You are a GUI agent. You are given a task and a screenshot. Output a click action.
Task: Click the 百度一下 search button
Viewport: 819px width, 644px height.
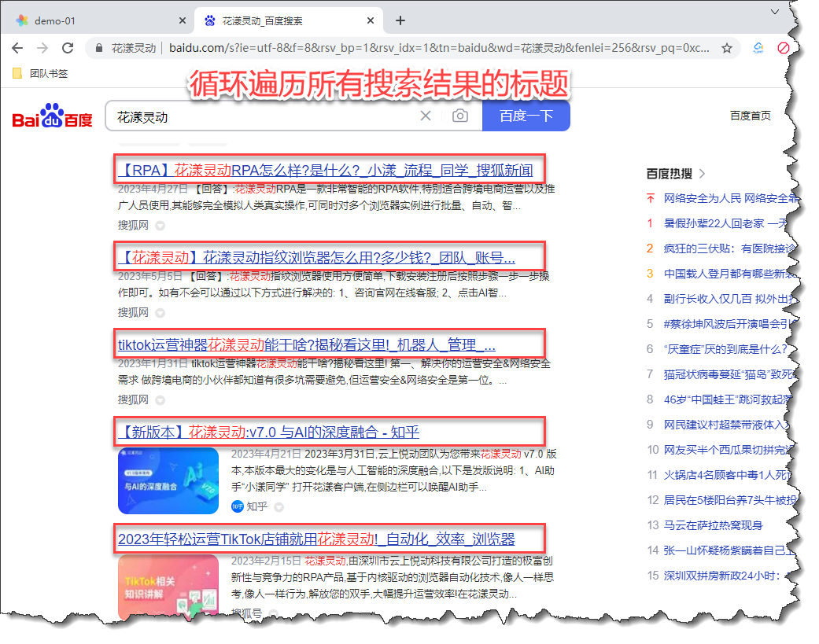[526, 116]
